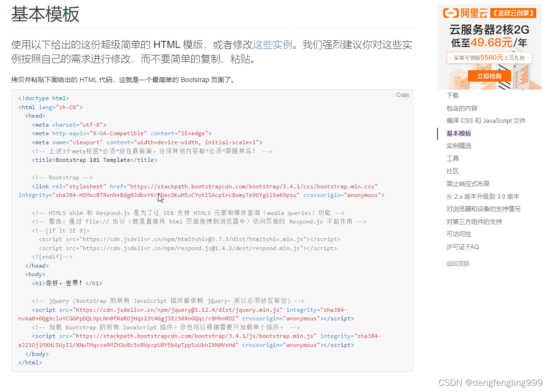Click the respond.min.js script line
The image size is (550, 392).
click(187, 248)
